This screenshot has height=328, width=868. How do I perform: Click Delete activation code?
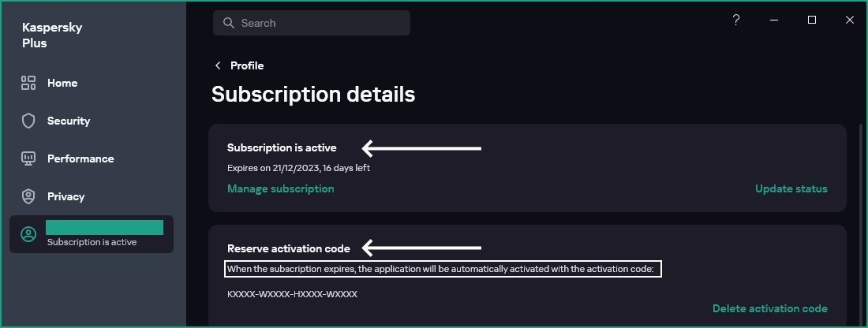769,308
